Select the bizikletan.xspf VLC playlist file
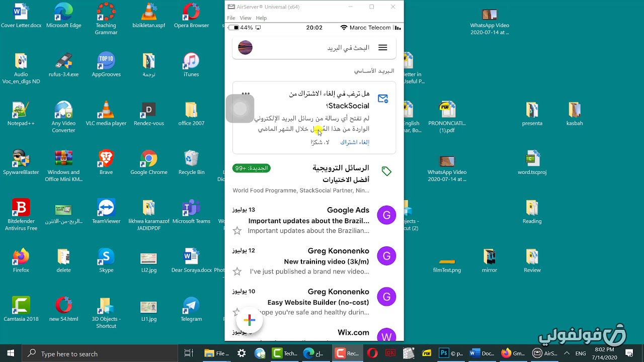Viewport: 644px width, 362px height. [x=149, y=16]
